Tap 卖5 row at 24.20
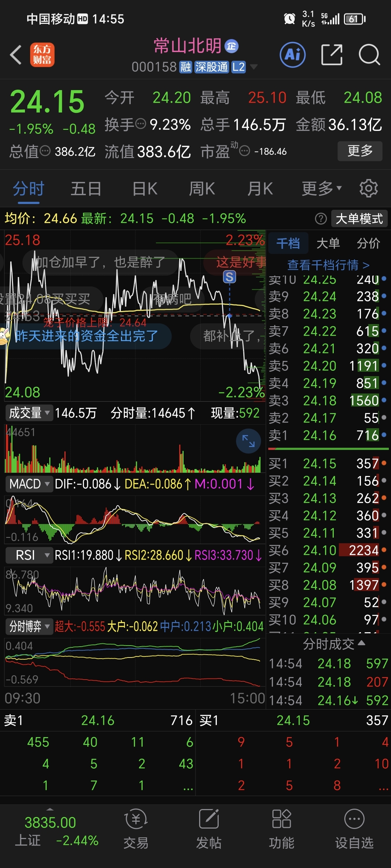The height and width of the screenshot is (868, 391). click(328, 366)
